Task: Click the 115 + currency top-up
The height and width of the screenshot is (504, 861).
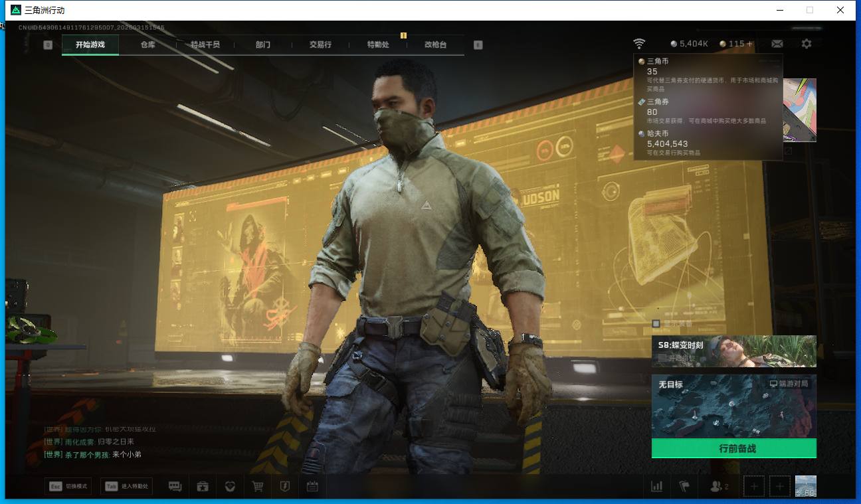Action: [x=736, y=44]
